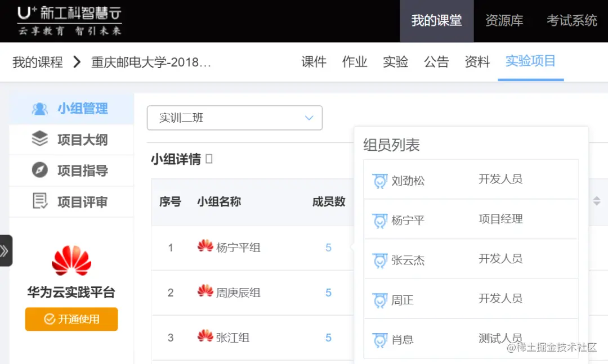608x364 pixels.
Task: Click the avatar icon of 杨宁平
Action: [x=380, y=221]
